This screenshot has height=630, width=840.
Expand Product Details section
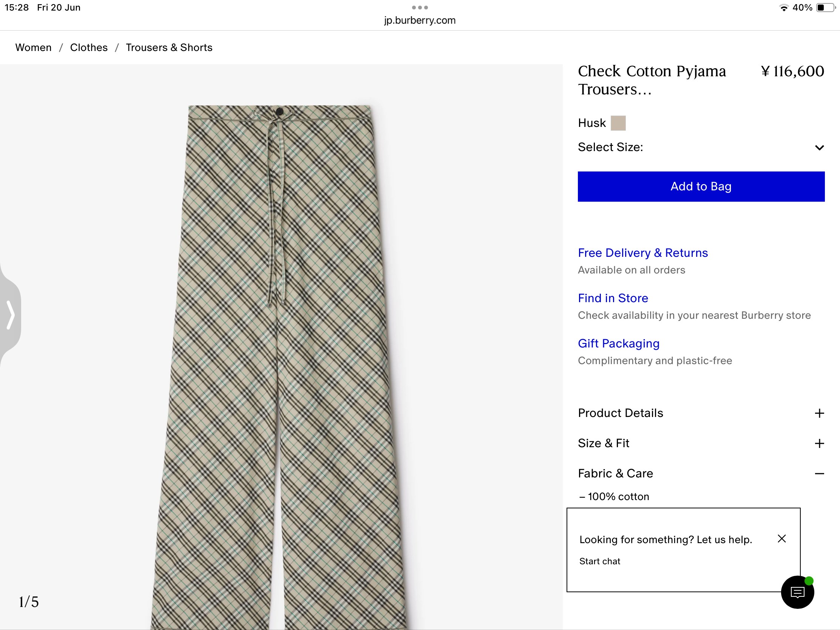click(x=819, y=413)
